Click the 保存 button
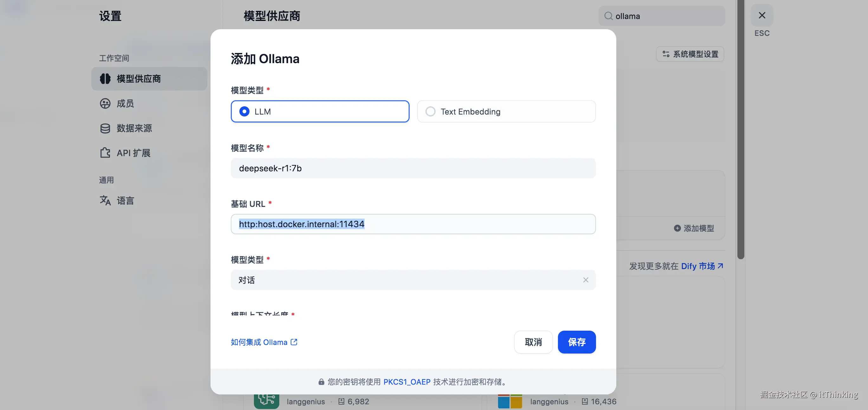 [x=577, y=342]
